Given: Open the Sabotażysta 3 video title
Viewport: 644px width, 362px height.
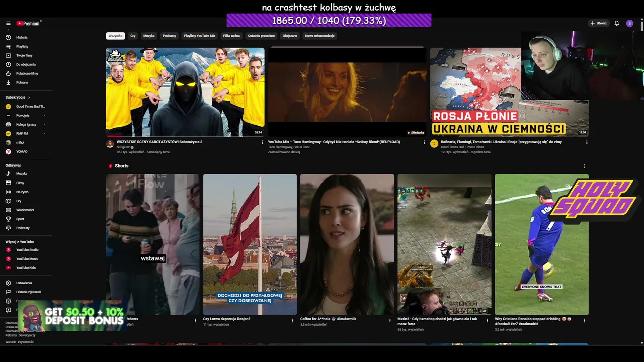Looking at the screenshot, I should pyautogui.click(x=159, y=142).
